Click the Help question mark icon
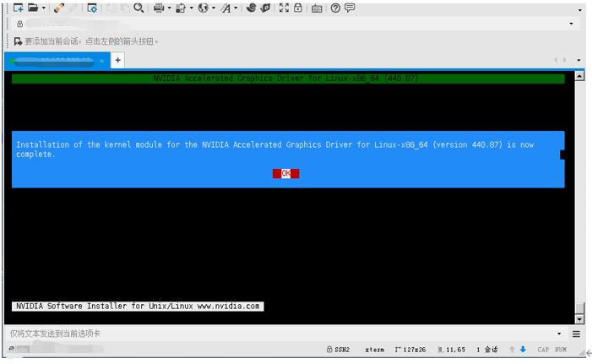Screen dimensions: 592x364 [x=334, y=8]
